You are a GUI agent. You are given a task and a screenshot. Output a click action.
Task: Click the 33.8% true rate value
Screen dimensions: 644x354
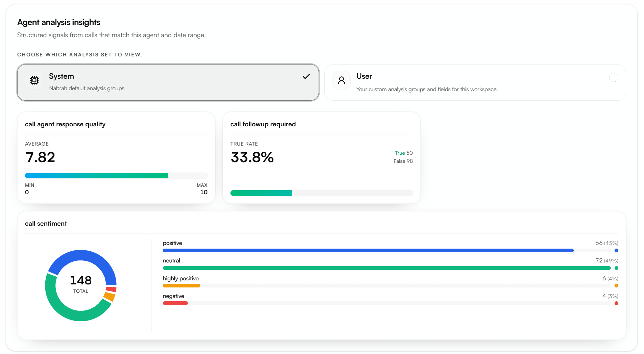click(252, 157)
